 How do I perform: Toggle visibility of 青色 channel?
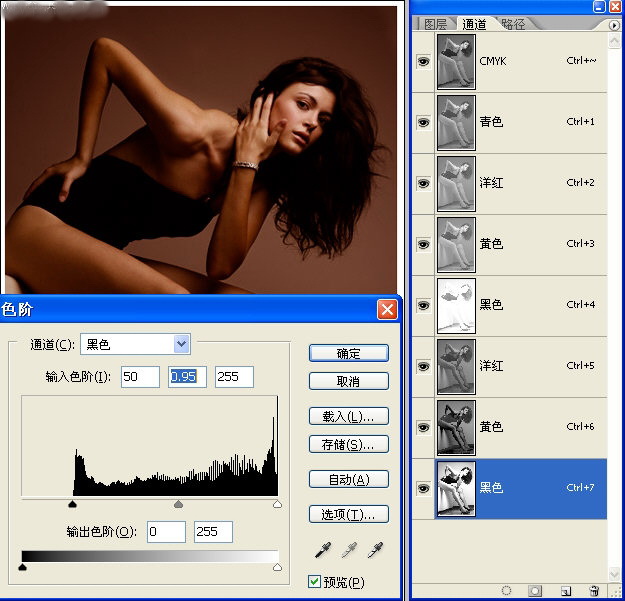pyautogui.click(x=422, y=122)
